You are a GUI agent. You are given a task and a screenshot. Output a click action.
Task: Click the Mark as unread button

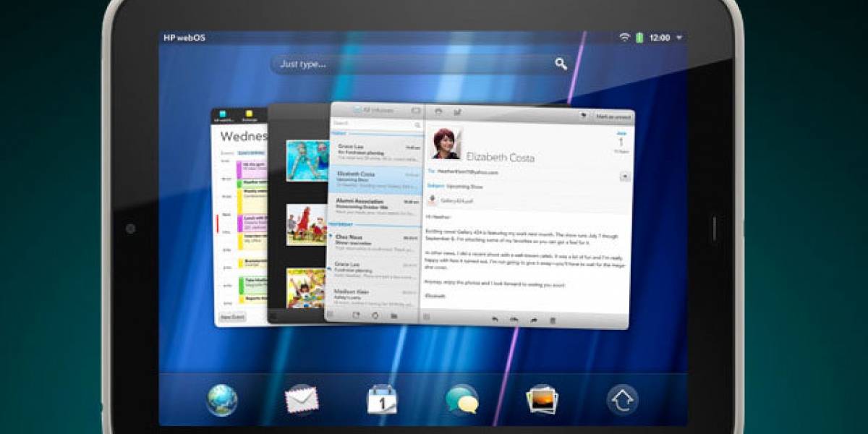(x=613, y=116)
